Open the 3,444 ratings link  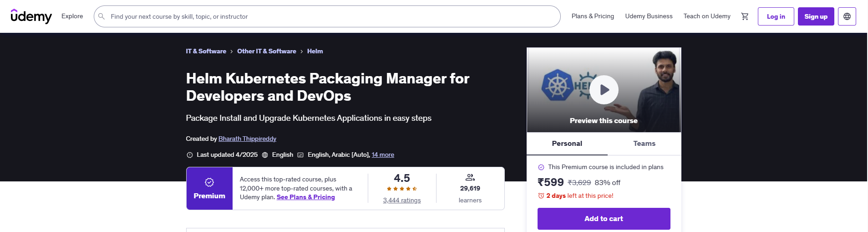coord(402,200)
